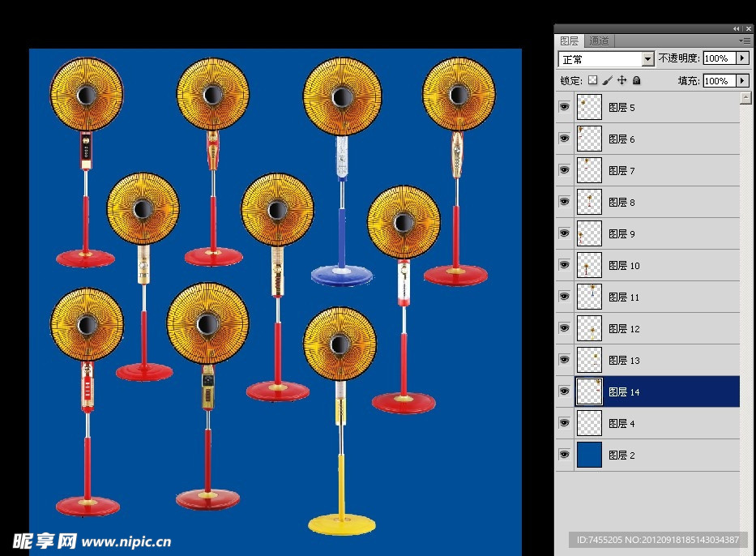The height and width of the screenshot is (556, 756).
Task: Click the lock position move icon
Action: pyautogui.click(x=621, y=80)
